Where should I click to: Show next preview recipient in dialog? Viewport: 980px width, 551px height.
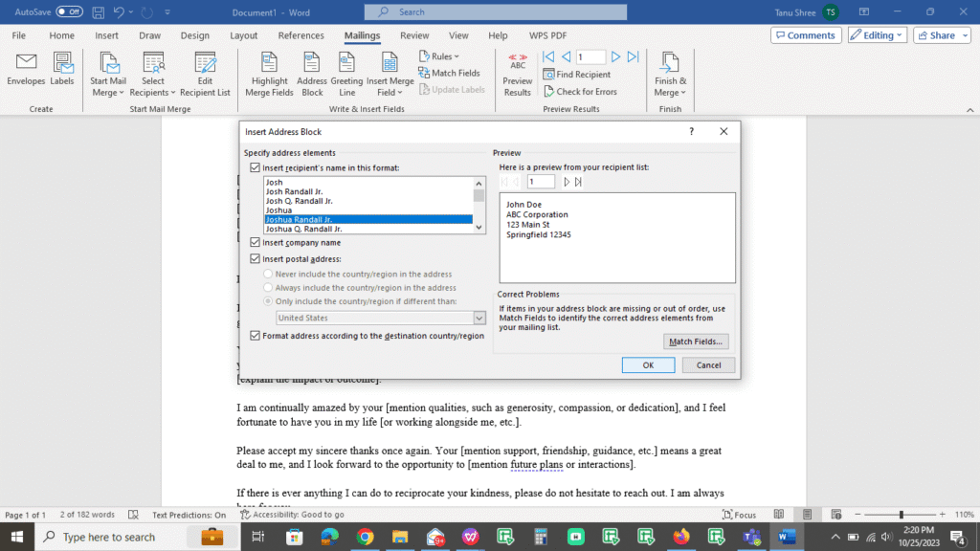coord(567,182)
